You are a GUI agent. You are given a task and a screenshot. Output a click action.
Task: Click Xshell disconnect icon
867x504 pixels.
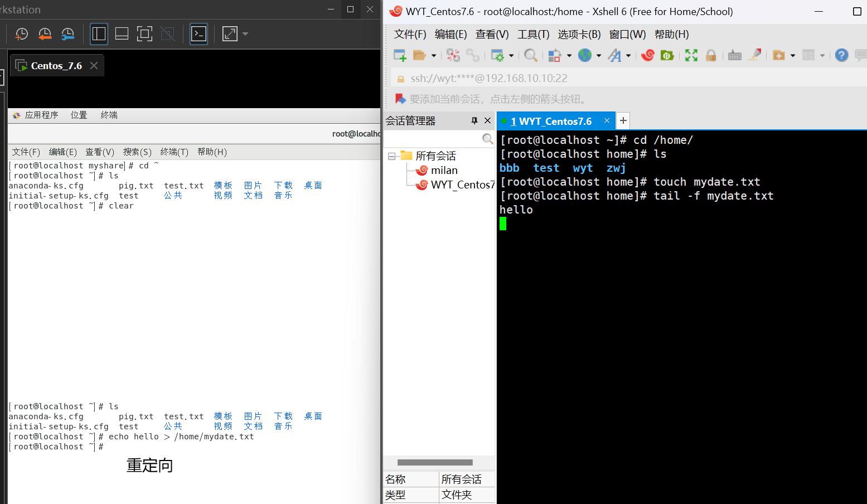(x=453, y=55)
